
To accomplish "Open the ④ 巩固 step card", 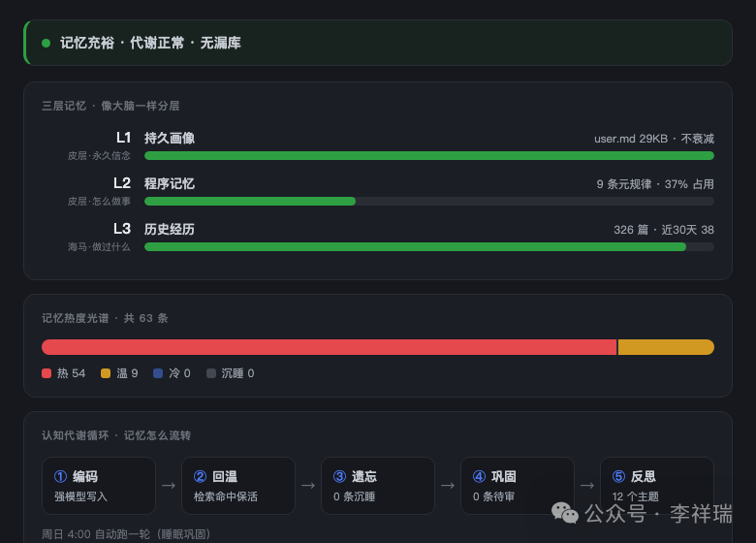I will [x=518, y=486].
